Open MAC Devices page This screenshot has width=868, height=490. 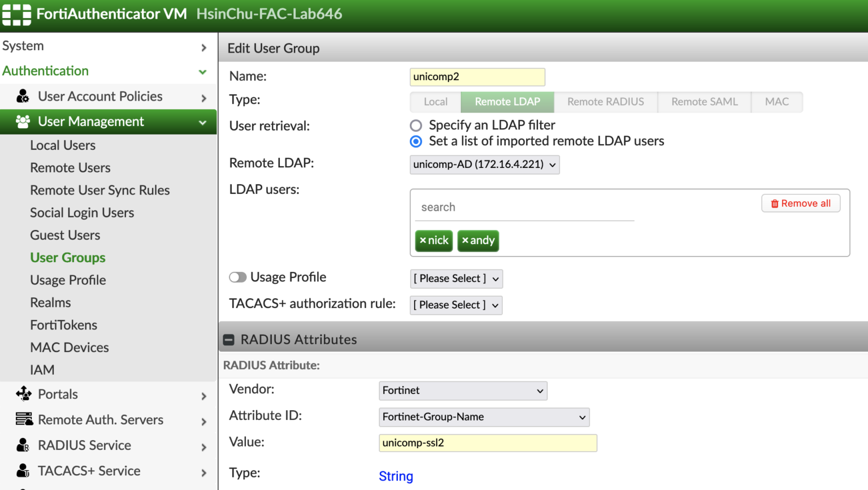[70, 348]
